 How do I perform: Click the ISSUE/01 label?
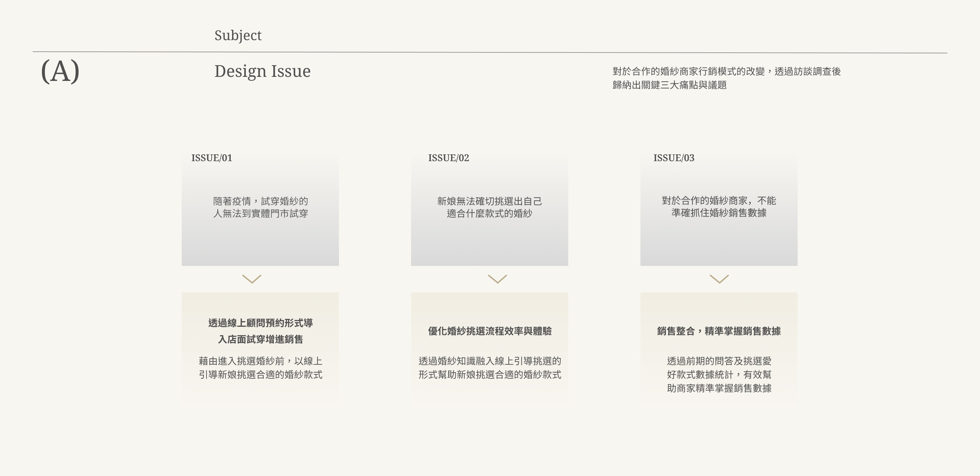(x=212, y=158)
